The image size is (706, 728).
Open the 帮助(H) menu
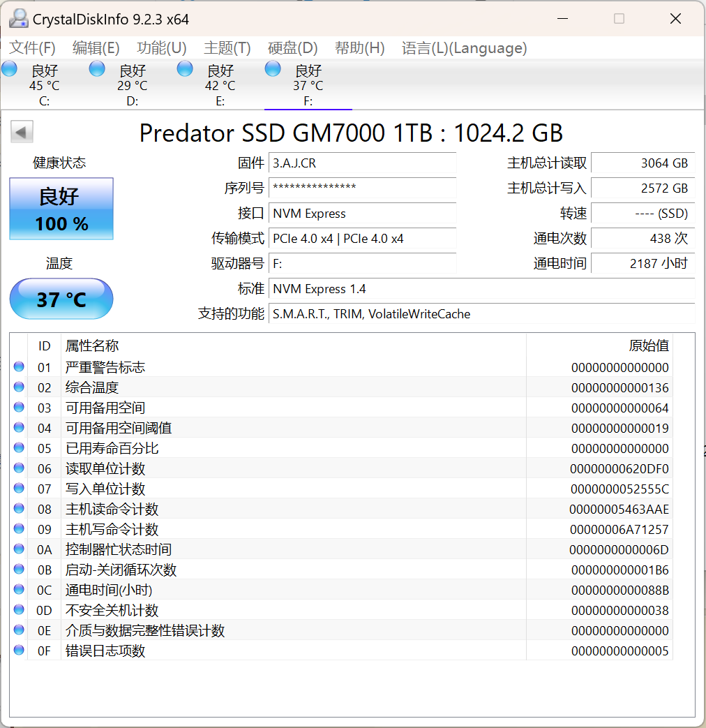[359, 48]
